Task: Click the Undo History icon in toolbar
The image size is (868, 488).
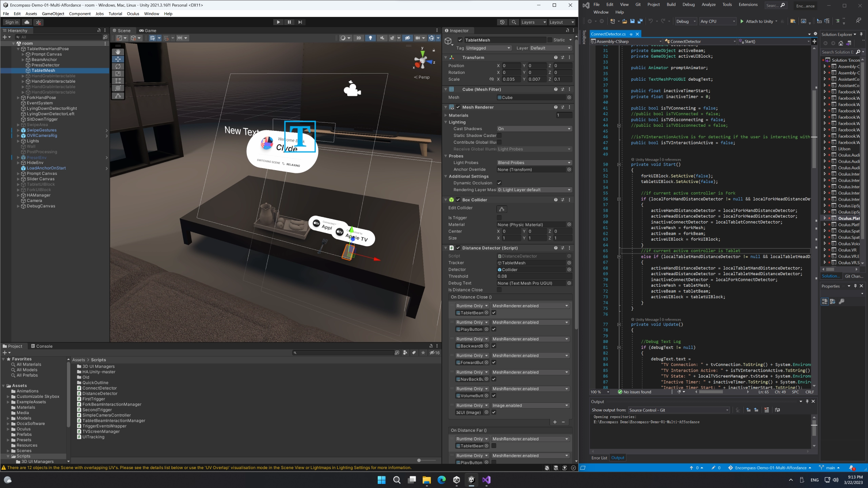Action: click(x=502, y=22)
